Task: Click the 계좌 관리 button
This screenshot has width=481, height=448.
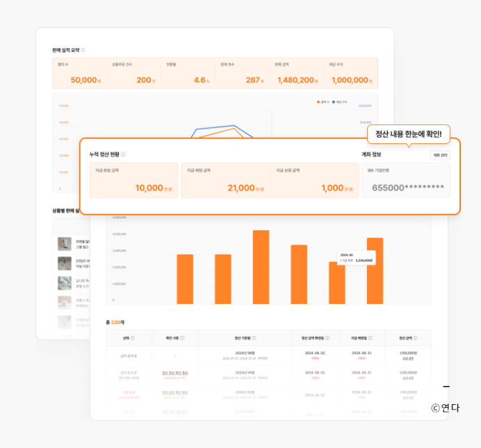Action: click(x=440, y=155)
